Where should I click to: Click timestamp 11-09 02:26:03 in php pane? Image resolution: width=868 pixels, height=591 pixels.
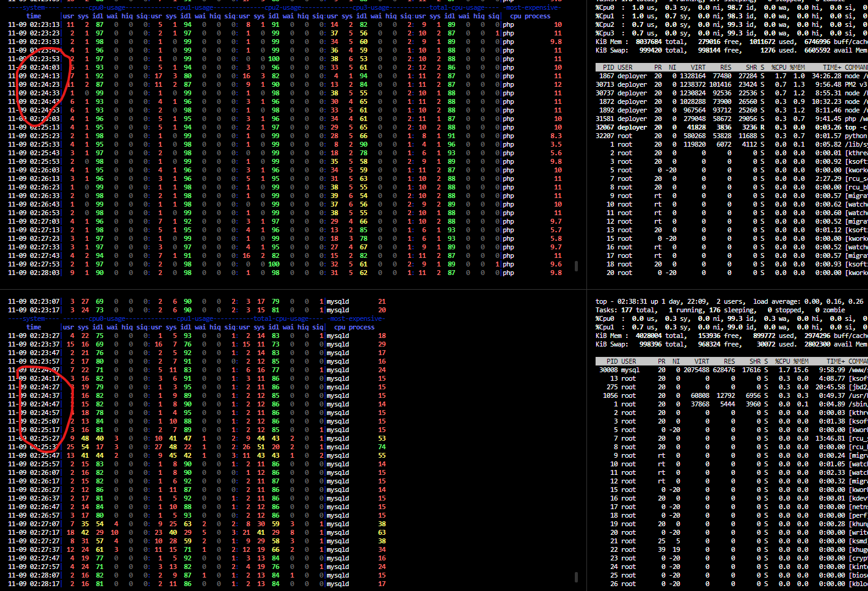pos(34,170)
